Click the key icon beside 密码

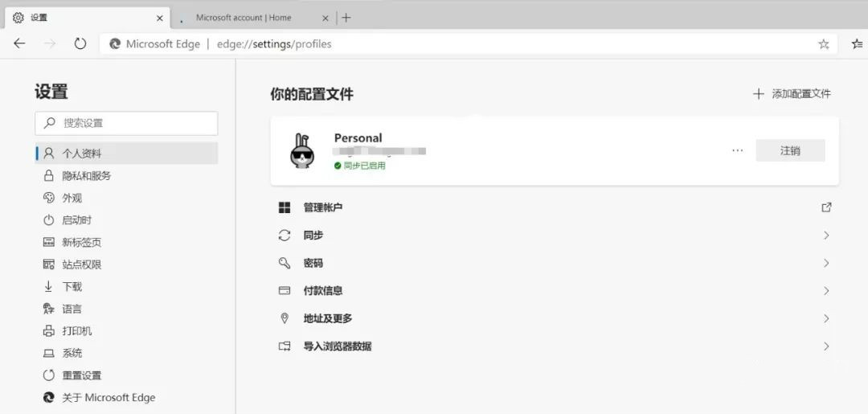tap(285, 263)
